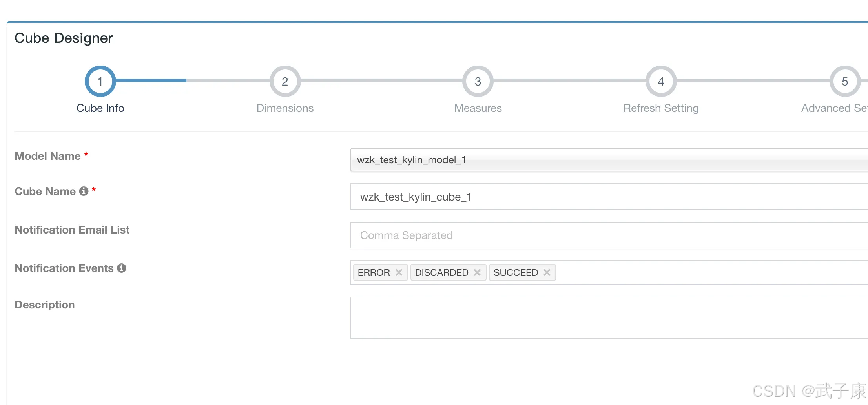868x405 pixels.
Task: Click inside the Description text area
Action: pos(608,318)
